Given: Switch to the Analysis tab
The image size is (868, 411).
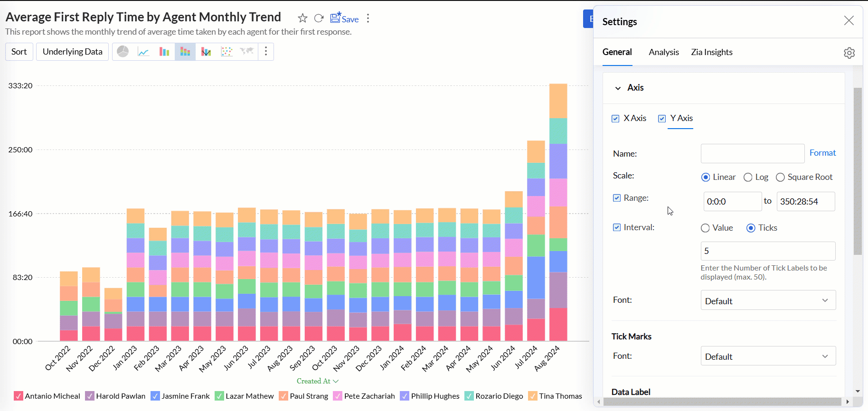Looking at the screenshot, I should click(x=663, y=52).
